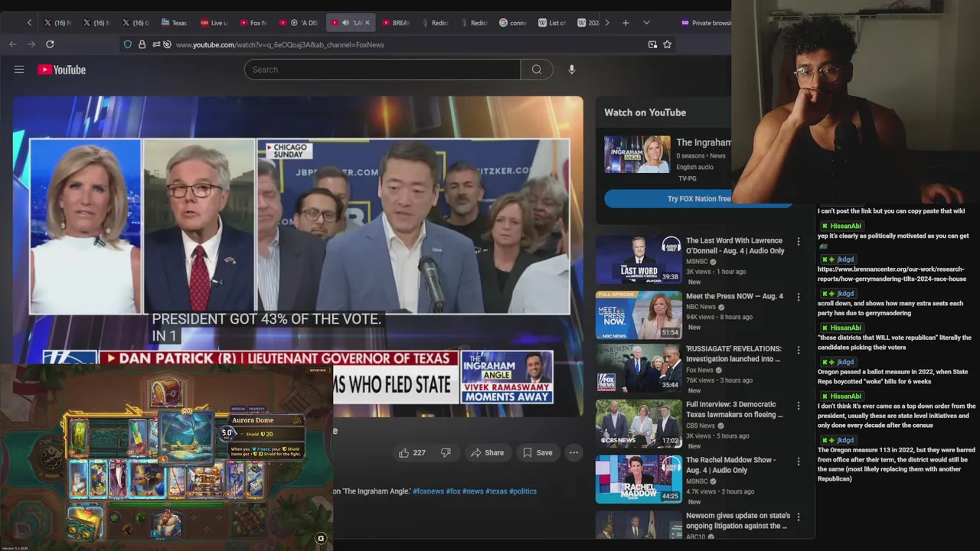Select the bearded hero portrait in game
The image size is (980, 551).
coord(165,524)
